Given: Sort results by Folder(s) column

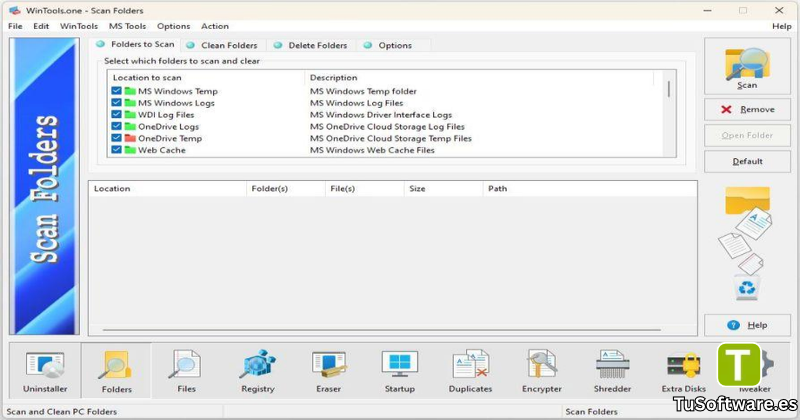Looking at the screenshot, I should [x=286, y=188].
